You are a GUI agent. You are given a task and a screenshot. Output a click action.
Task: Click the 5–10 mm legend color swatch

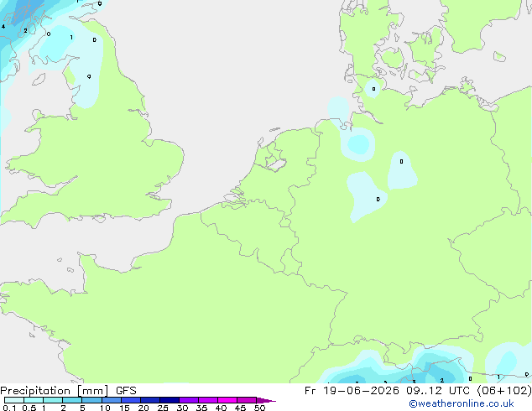[91, 400]
